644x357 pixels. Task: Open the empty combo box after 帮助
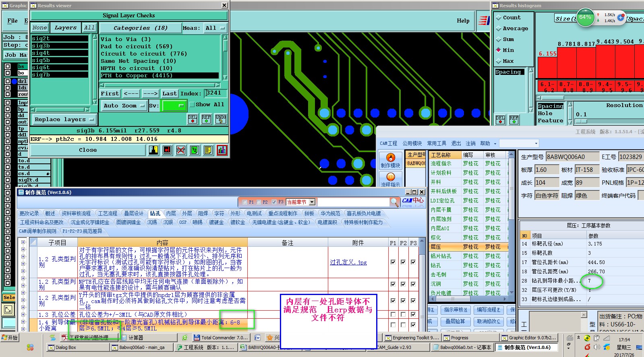pyautogui.click(x=519, y=143)
